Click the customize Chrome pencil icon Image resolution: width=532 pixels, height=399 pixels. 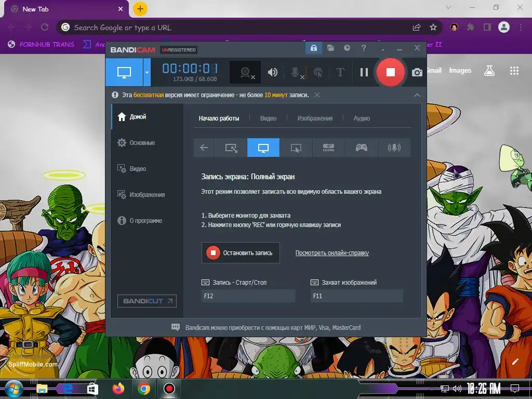(515, 362)
